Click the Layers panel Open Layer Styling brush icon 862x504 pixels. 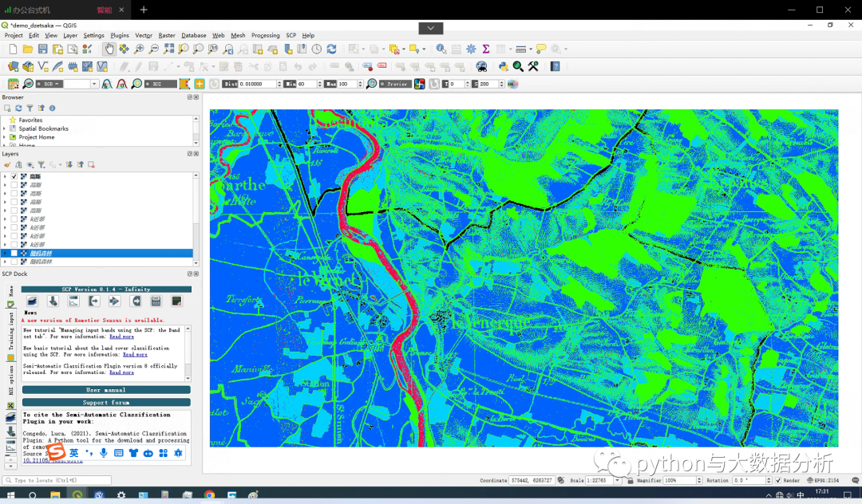click(x=7, y=165)
